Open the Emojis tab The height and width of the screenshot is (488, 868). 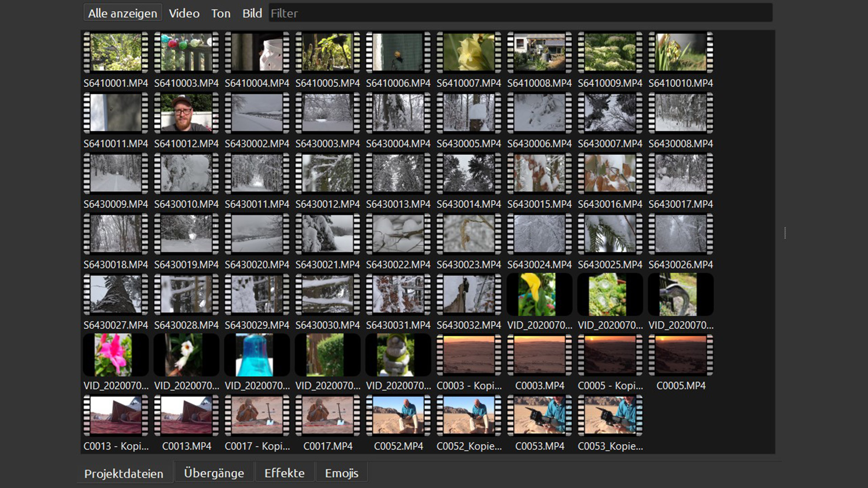click(x=341, y=473)
